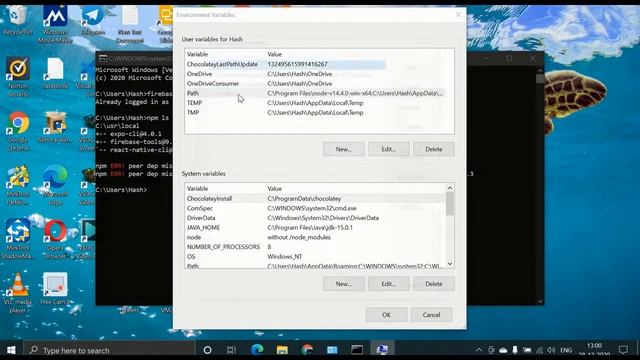The height and width of the screenshot is (360, 640).
Task: Show hidden system tray icons
Action: (x=479, y=350)
